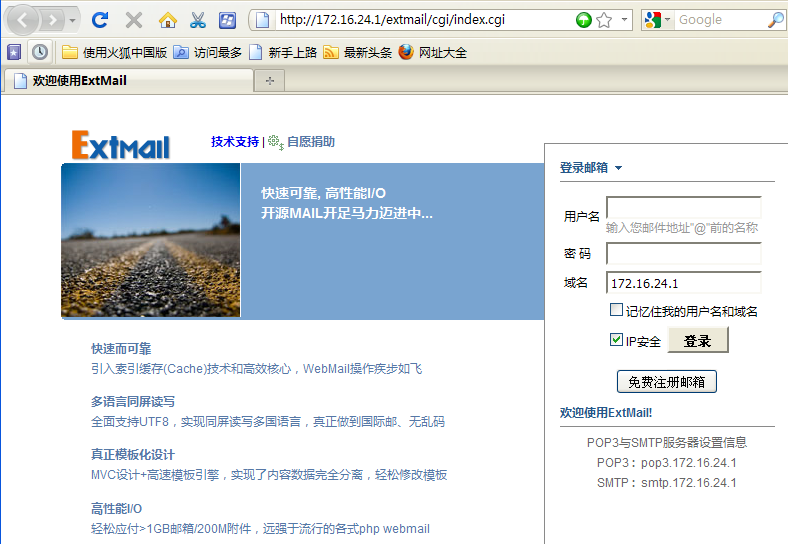Open the 技术支持 link

235,142
